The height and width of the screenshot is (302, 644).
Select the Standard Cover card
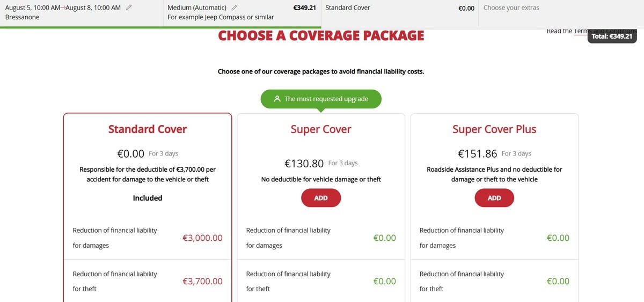tap(148, 208)
